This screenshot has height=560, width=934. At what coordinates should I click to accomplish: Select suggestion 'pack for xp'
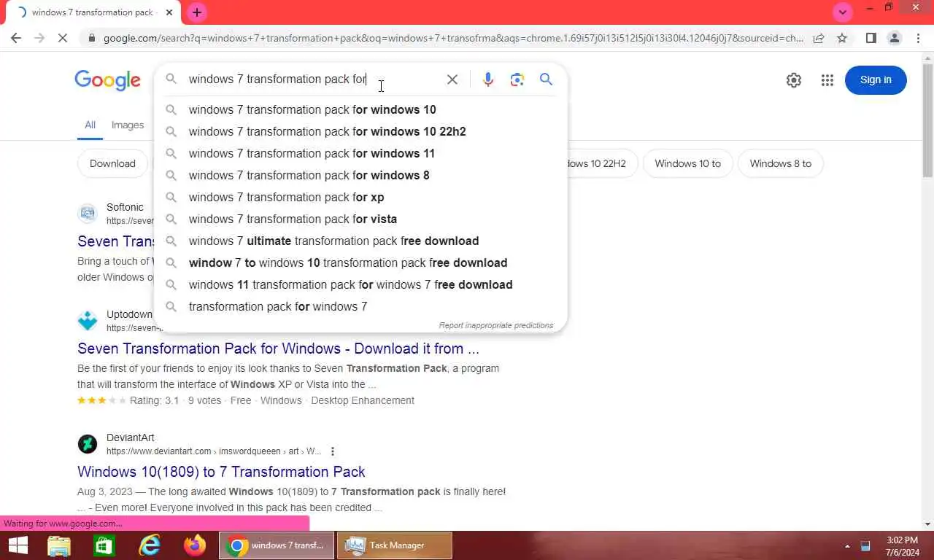[360, 197]
